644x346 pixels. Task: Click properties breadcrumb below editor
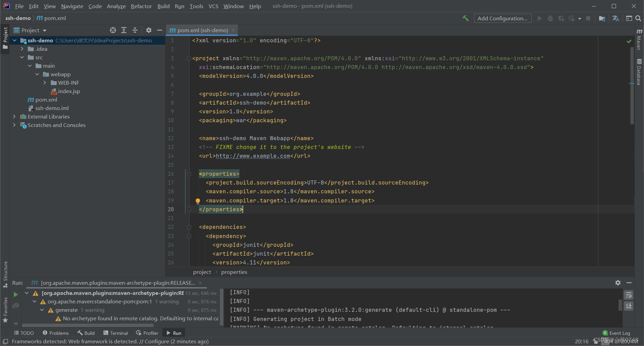234,272
